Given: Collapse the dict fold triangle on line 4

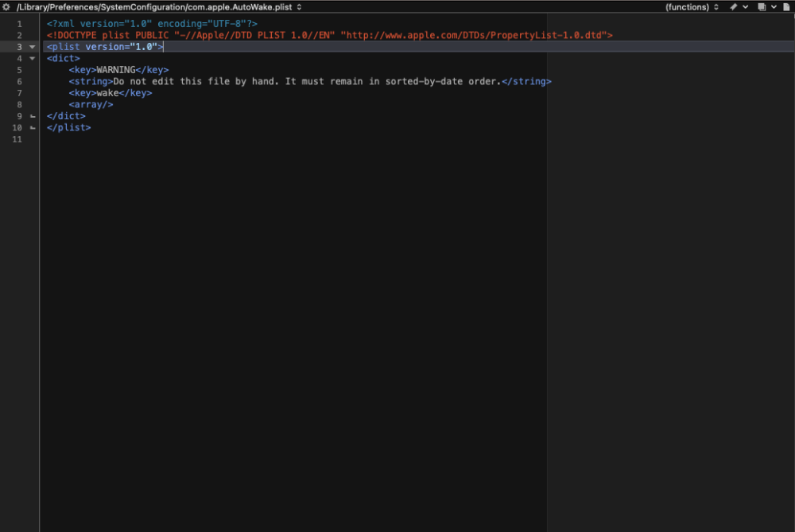Looking at the screenshot, I should tap(33, 58).
